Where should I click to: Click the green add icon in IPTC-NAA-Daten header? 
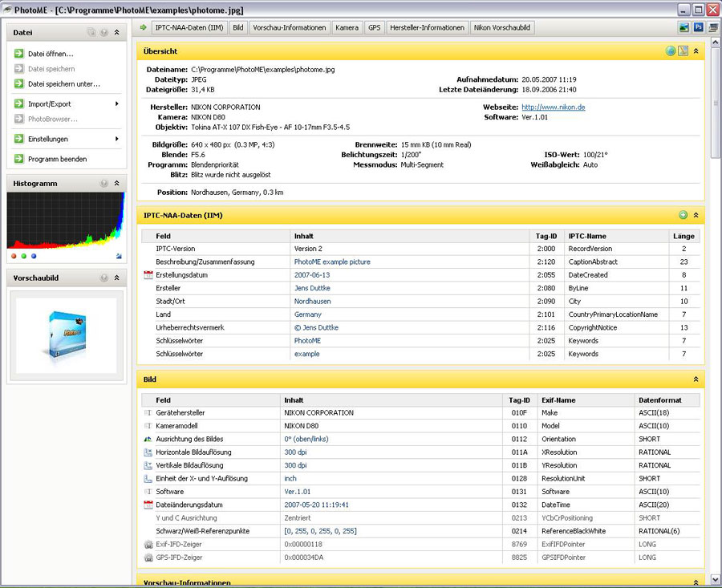pos(683,215)
